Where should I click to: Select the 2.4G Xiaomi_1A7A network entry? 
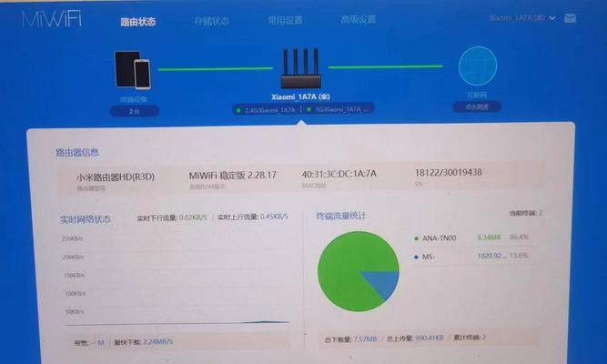coord(266,110)
